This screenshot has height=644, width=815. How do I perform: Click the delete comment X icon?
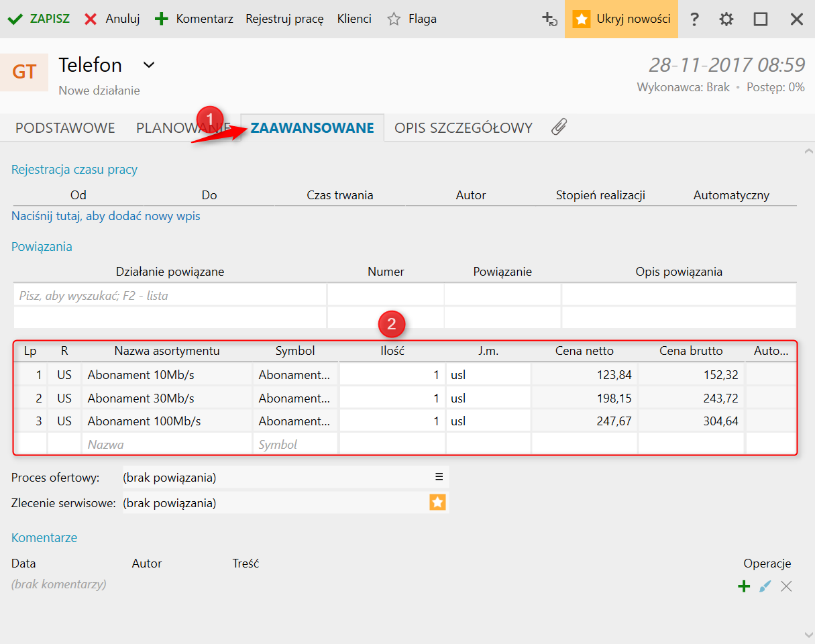(x=786, y=586)
